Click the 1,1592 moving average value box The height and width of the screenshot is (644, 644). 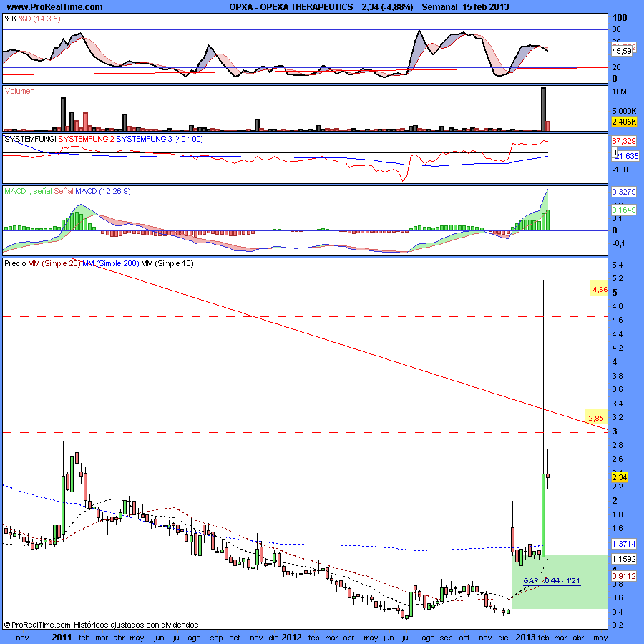click(624, 559)
